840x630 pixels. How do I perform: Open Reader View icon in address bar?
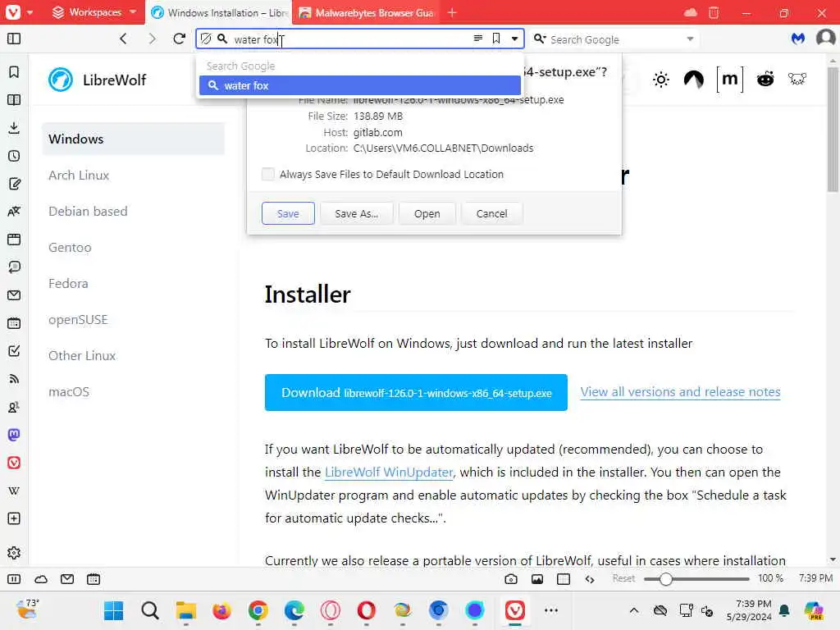click(478, 38)
